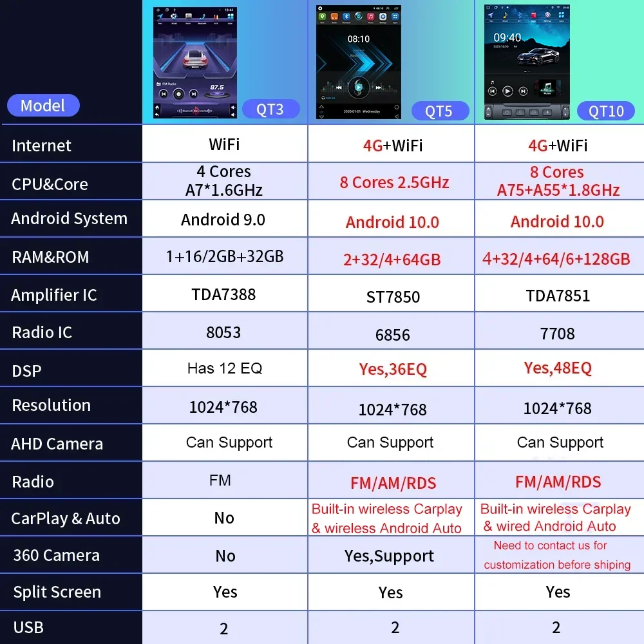Open the QT5 head unit screen thumbnail
Screen dimensions: 644x644
coord(359,62)
